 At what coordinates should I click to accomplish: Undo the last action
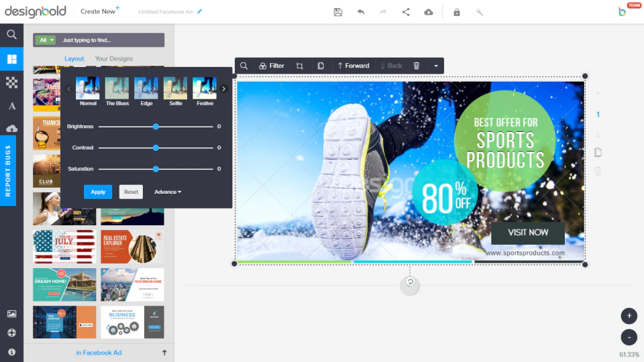361,12
